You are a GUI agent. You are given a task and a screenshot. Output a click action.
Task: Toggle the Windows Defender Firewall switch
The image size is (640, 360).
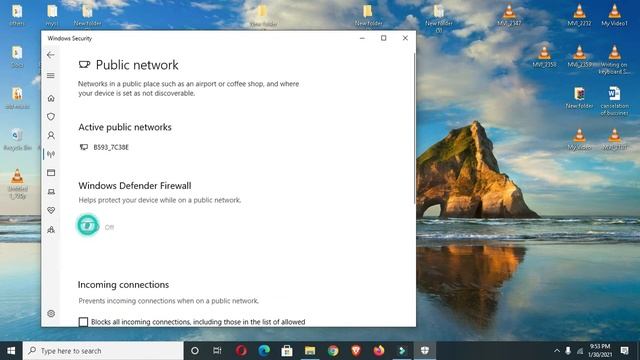tap(88, 225)
